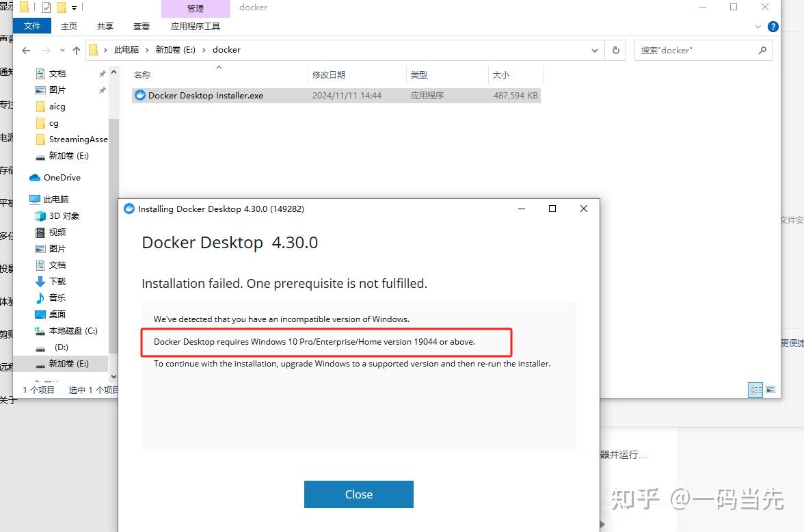Click quick access toolbar new folder icon
Image resolution: width=804 pixels, height=532 pixels.
pyautogui.click(x=62, y=8)
